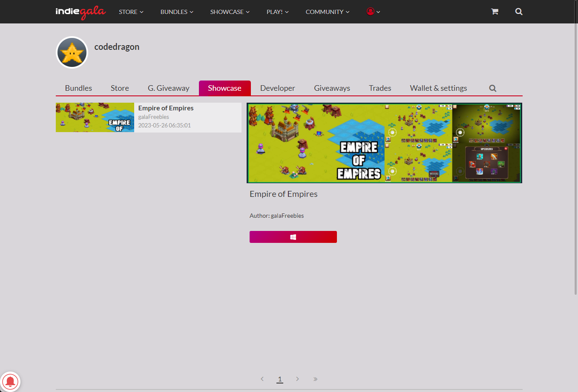Go to previous page arrow
Image resolution: width=578 pixels, height=392 pixels.
click(x=262, y=379)
